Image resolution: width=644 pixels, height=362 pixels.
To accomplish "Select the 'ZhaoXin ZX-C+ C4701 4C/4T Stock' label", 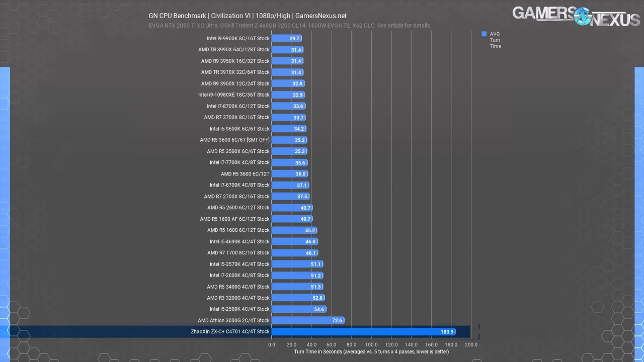I will 230,331.
